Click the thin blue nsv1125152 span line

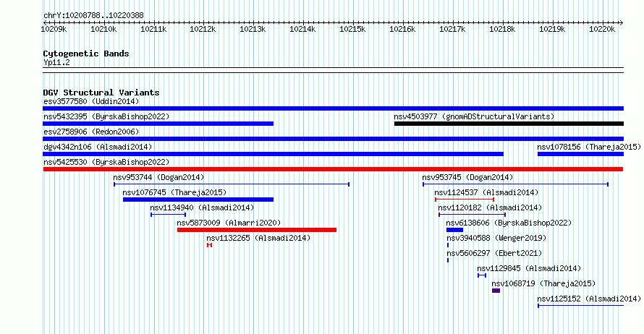(x=581, y=306)
